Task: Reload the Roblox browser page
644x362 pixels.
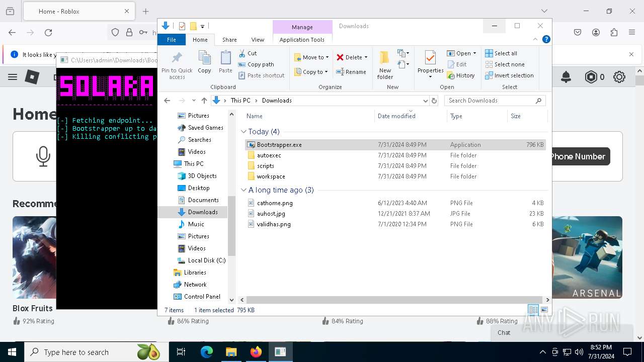Action: pyautogui.click(x=48, y=32)
